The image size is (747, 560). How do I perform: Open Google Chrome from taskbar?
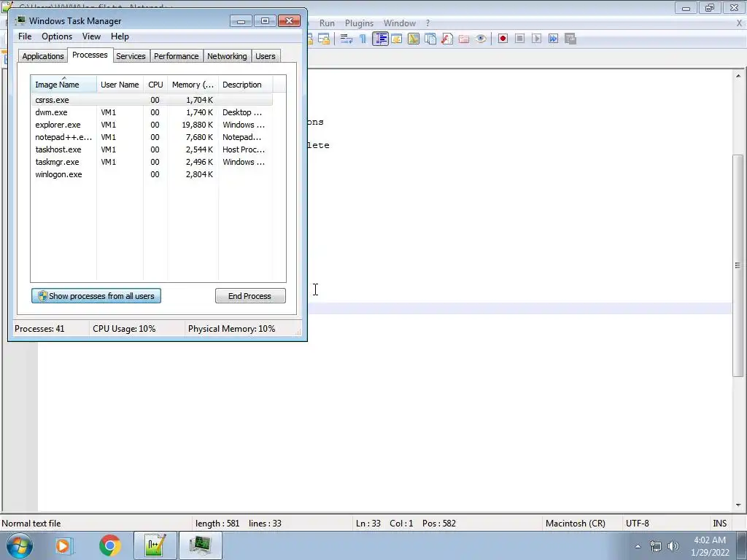[109, 545]
